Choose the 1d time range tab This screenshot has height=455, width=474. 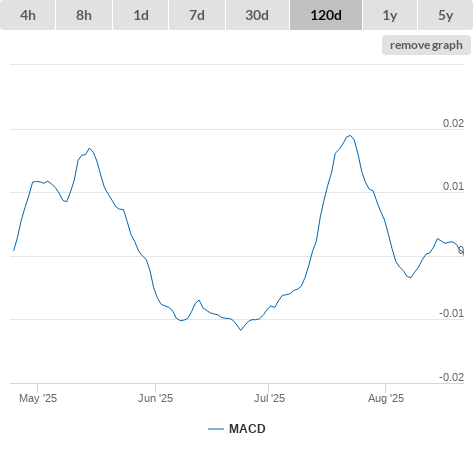pyautogui.click(x=141, y=15)
